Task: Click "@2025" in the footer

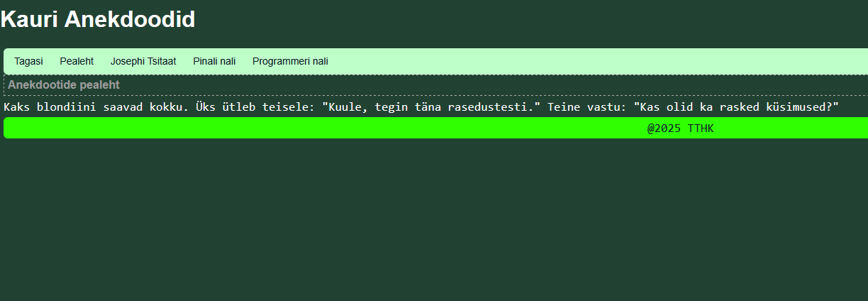Action: (x=664, y=128)
